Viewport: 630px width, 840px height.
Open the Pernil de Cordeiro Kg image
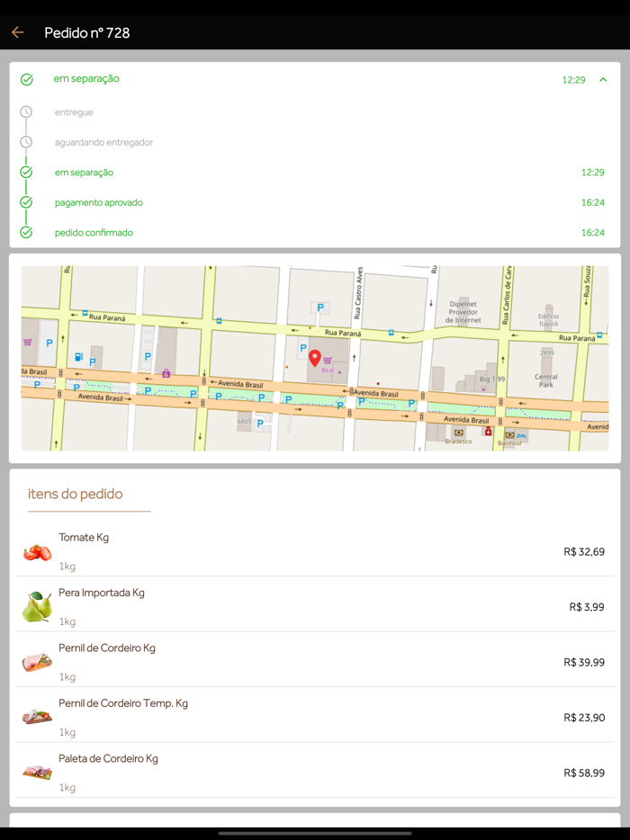click(x=37, y=662)
